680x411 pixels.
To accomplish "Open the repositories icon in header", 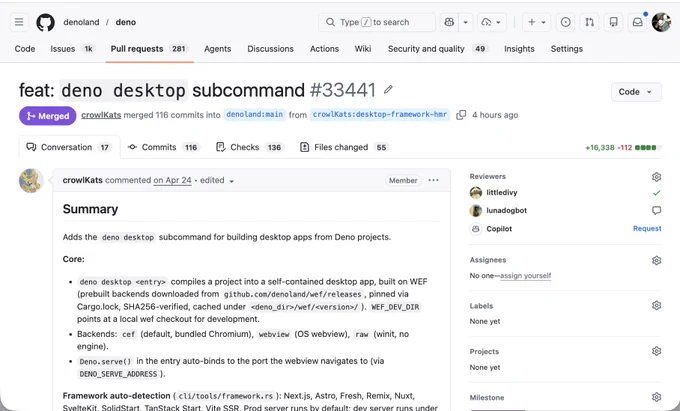I will (x=613, y=22).
